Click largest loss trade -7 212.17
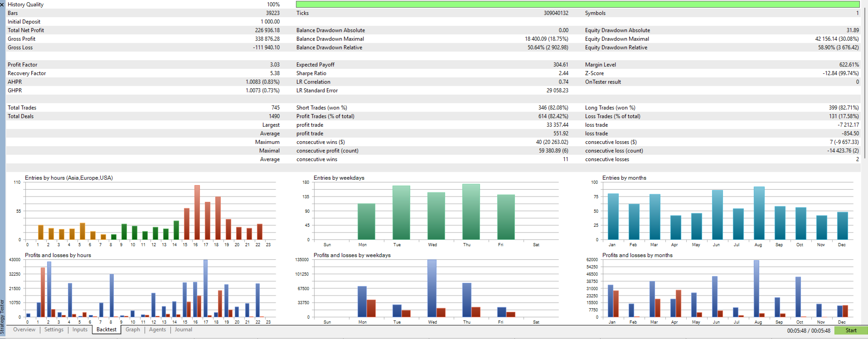868x339 pixels. coord(848,125)
